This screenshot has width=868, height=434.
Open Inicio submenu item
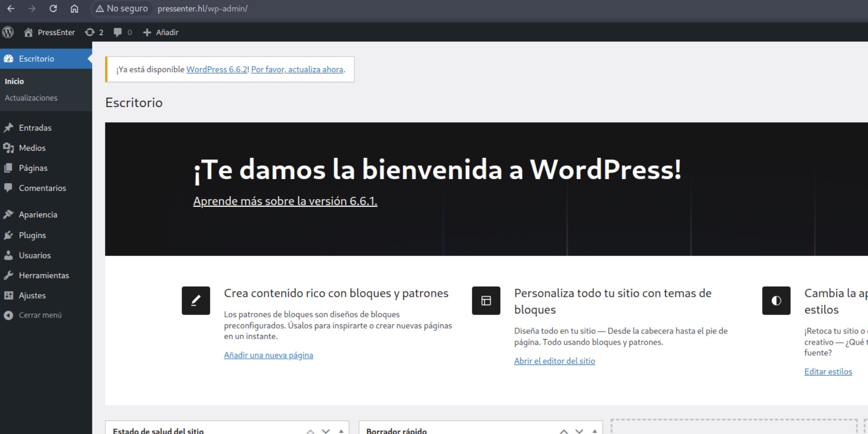click(x=14, y=81)
